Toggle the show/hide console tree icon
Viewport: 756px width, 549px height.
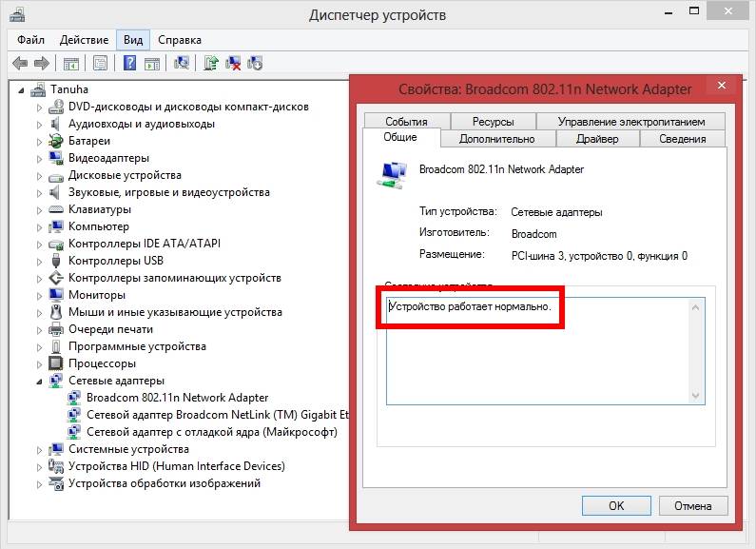click(71, 63)
